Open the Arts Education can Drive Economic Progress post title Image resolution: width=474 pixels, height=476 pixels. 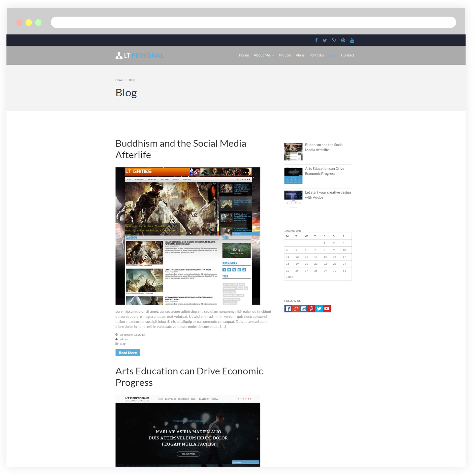pyautogui.click(x=189, y=377)
